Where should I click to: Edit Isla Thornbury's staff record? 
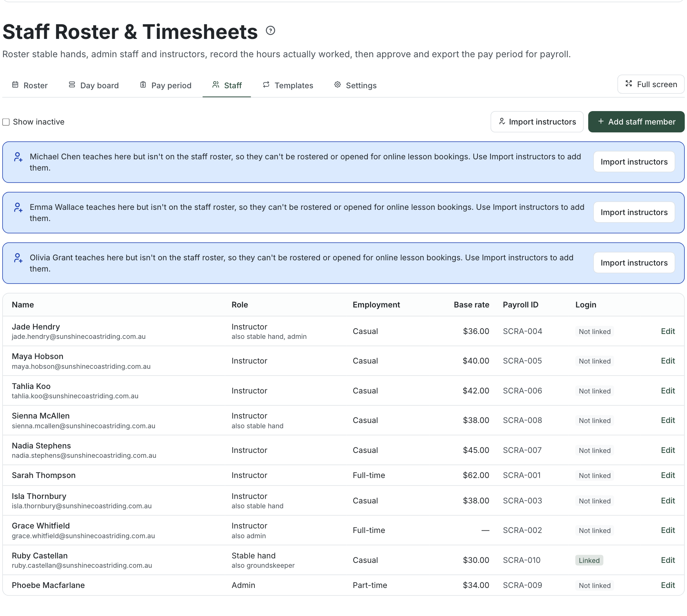click(x=668, y=501)
